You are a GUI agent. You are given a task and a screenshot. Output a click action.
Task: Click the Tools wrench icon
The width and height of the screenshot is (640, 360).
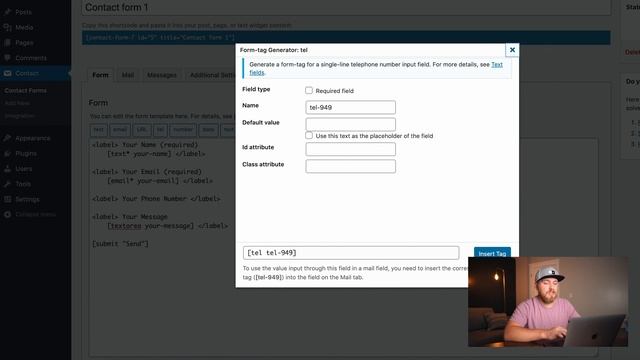pos(7,184)
